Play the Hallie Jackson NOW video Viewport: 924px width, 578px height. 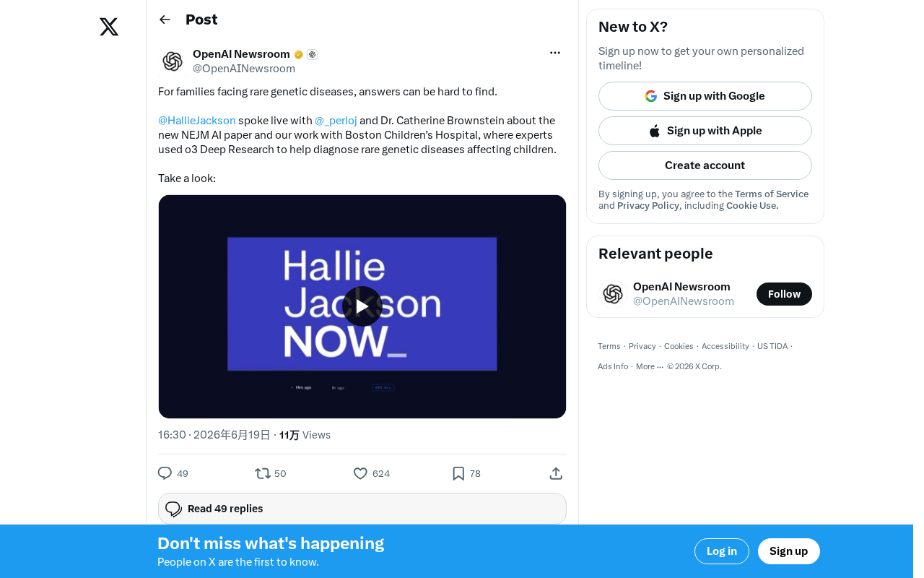pyautogui.click(x=362, y=306)
